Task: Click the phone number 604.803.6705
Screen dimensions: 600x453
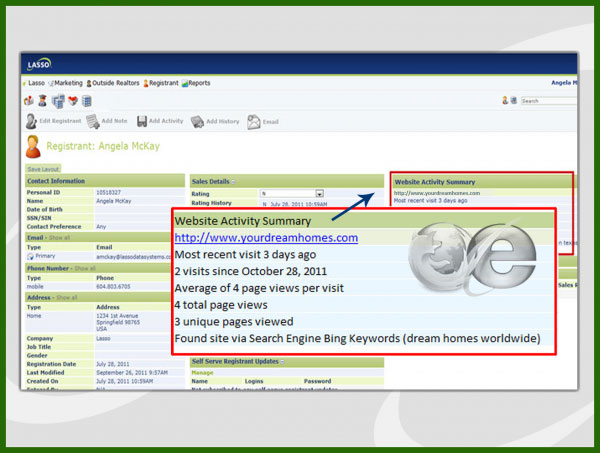Action: 113,287
